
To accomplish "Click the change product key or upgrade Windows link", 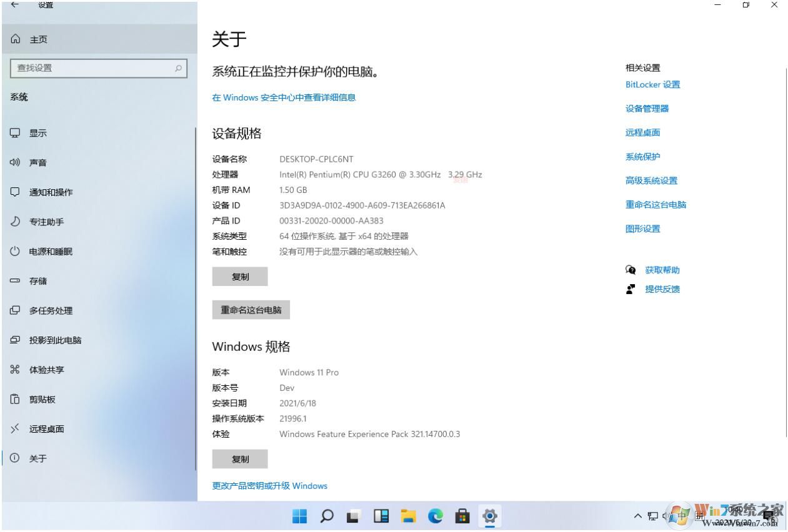I will [x=269, y=485].
